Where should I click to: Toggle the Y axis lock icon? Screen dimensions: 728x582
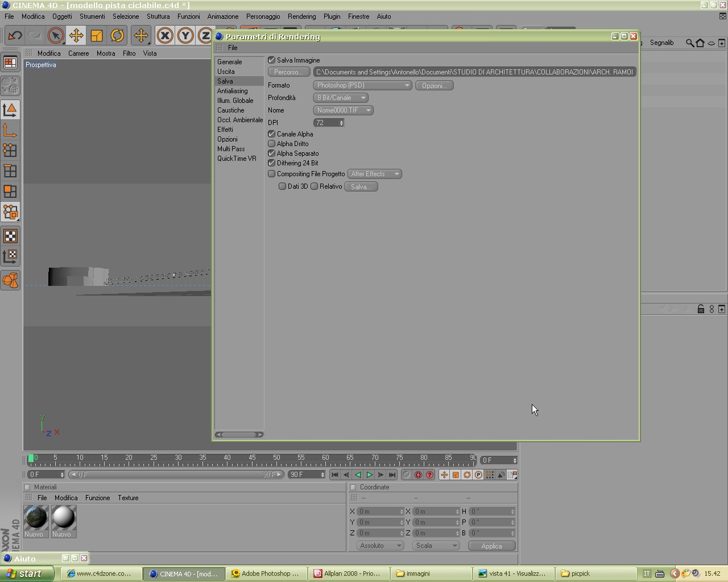pyautogui.click(x=185, y=35)
